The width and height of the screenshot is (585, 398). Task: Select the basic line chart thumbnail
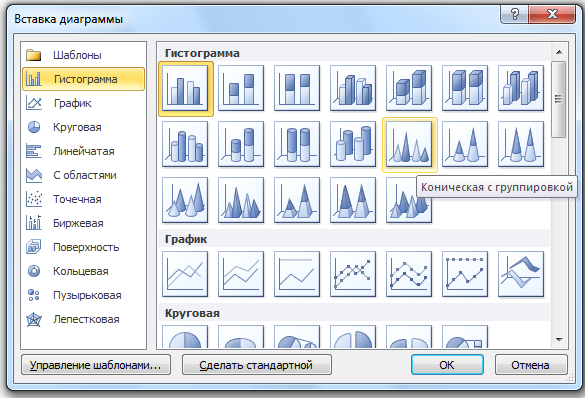click(185, 274)
